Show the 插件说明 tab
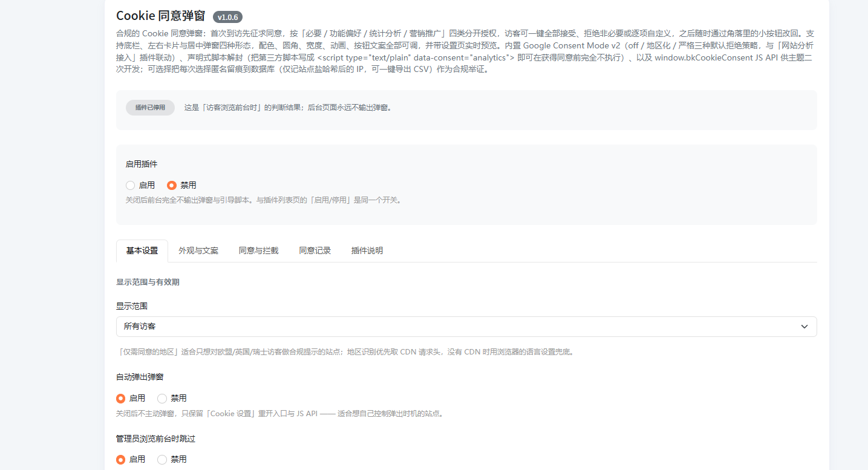This screenshot has height=470, width=868. (367, 250)
